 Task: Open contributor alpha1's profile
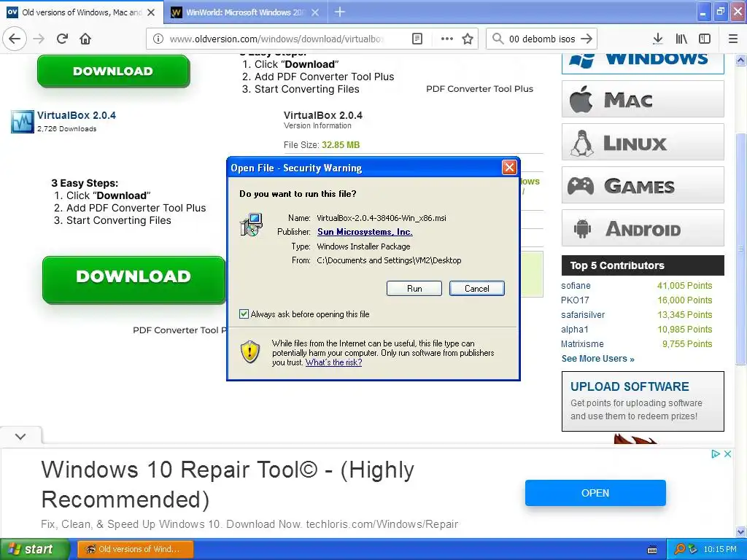click(x=575, y=330)
